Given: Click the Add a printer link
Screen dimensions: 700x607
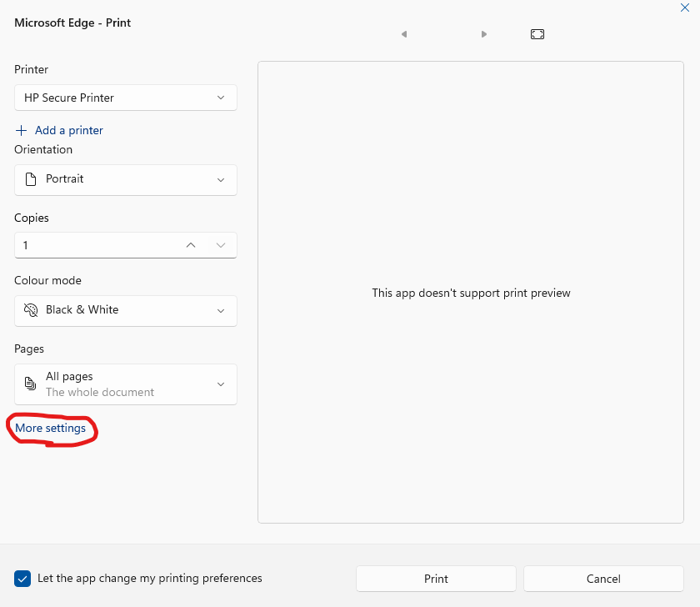Looking at the screenshot, I should 68,130.
